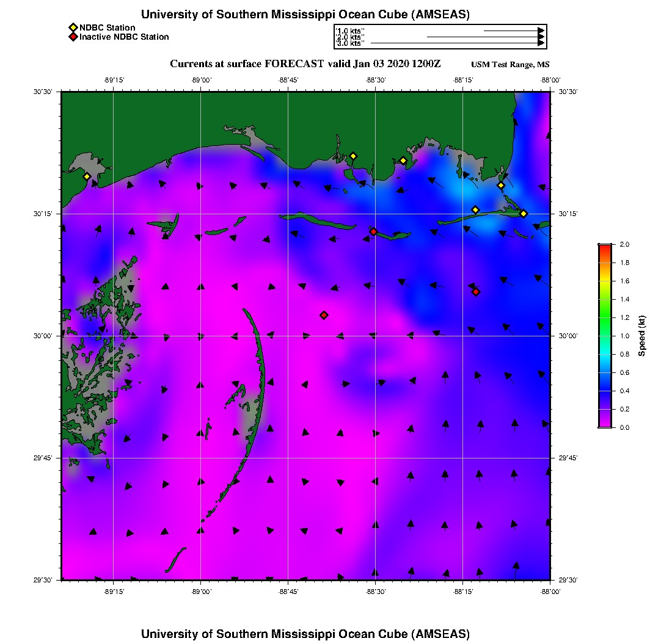Select the easternmost yellow NDBC station marker
This screenshot has height=641, width=672.
pyautogui.click(x=524, y=214)
